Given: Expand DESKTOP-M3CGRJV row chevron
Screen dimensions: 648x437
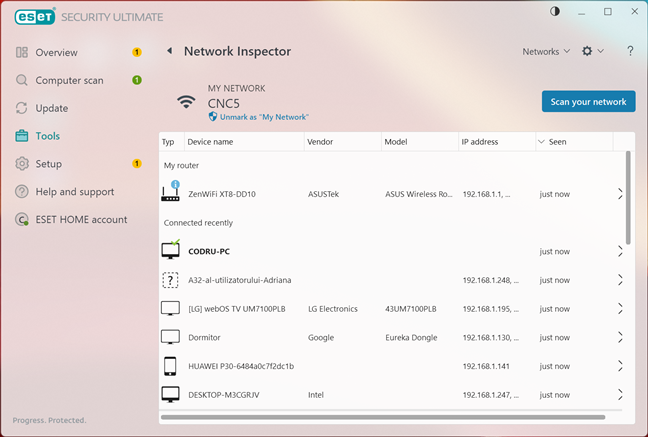Looking at the screenshot, I should tap(620, 394).
